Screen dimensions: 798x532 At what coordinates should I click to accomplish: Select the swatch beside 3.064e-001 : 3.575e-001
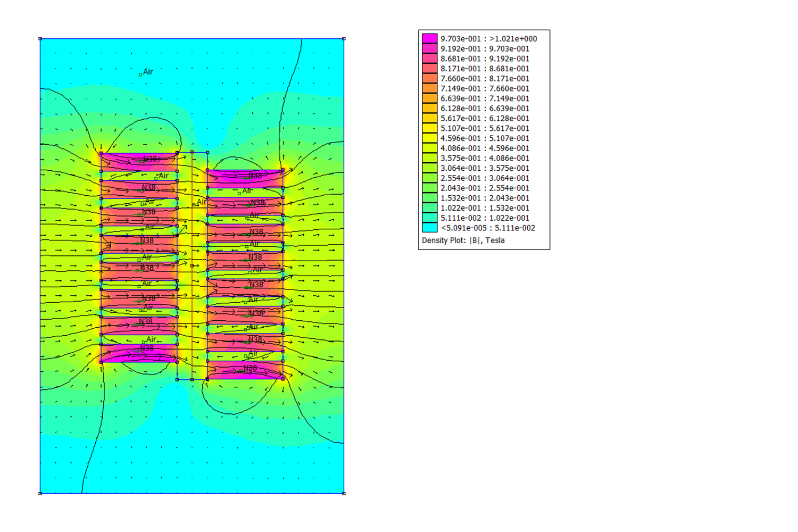coord(429,168)
